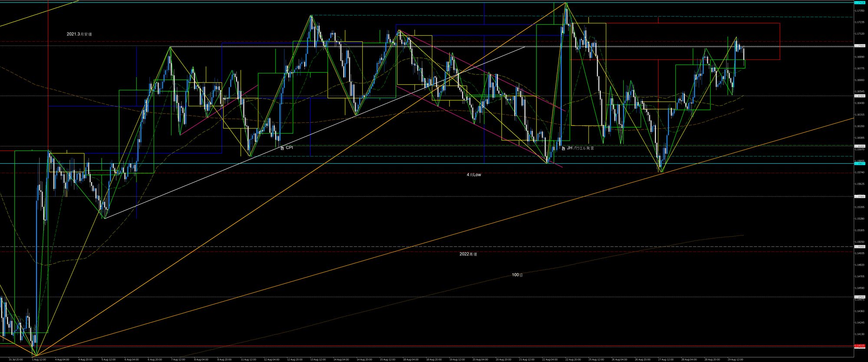868x362 pixels.
Task: Click the 1.15500 price level tag
Action: pos(859,197)
